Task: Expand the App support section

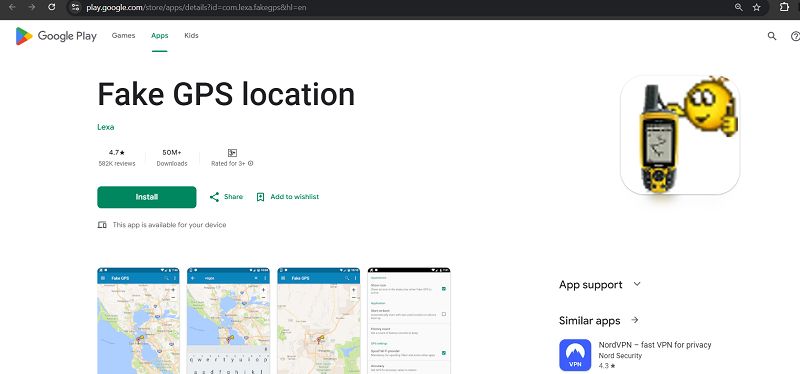Action: pyautogui.click(x=637, y=284)
